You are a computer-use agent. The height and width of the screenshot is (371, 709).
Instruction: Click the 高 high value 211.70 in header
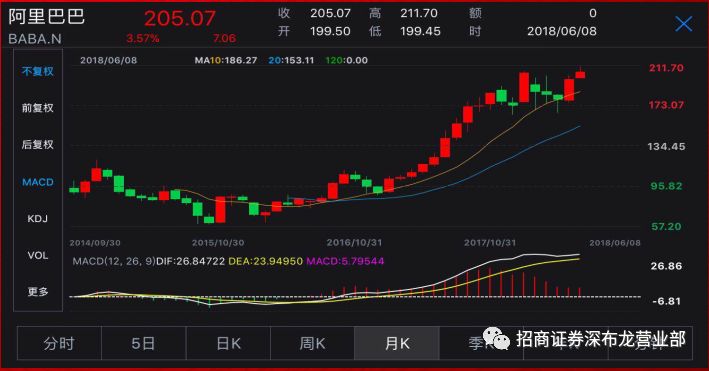tap(419, 13)
